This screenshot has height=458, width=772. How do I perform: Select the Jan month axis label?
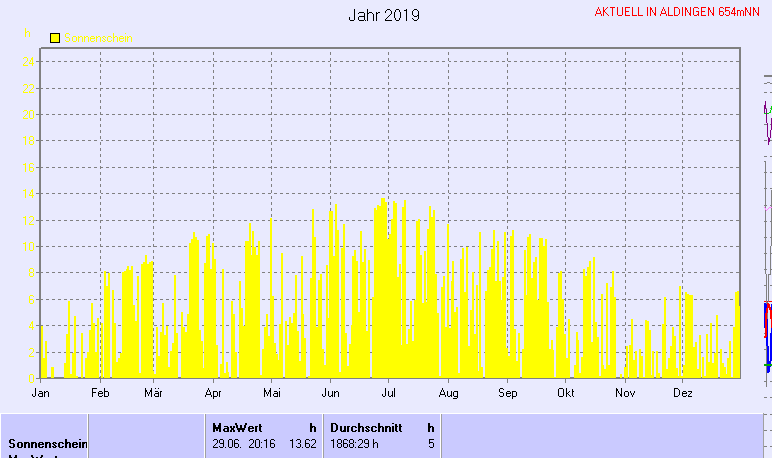coord(41,394)
